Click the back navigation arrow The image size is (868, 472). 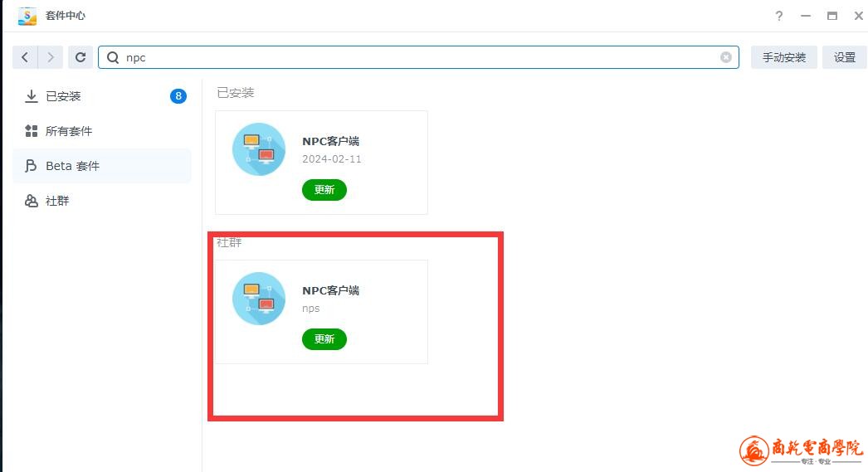coord(25,57)
